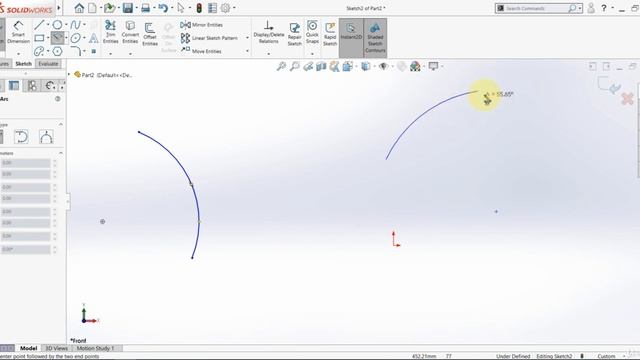Switch to the Sketch tab
This screenshot has width=640, height=360.
(x=23, y=64)
